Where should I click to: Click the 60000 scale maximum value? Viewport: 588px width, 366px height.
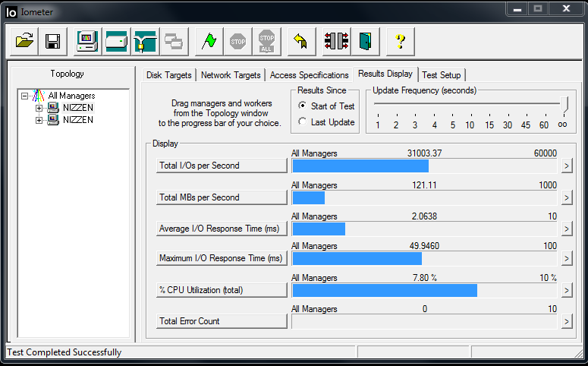546,153
